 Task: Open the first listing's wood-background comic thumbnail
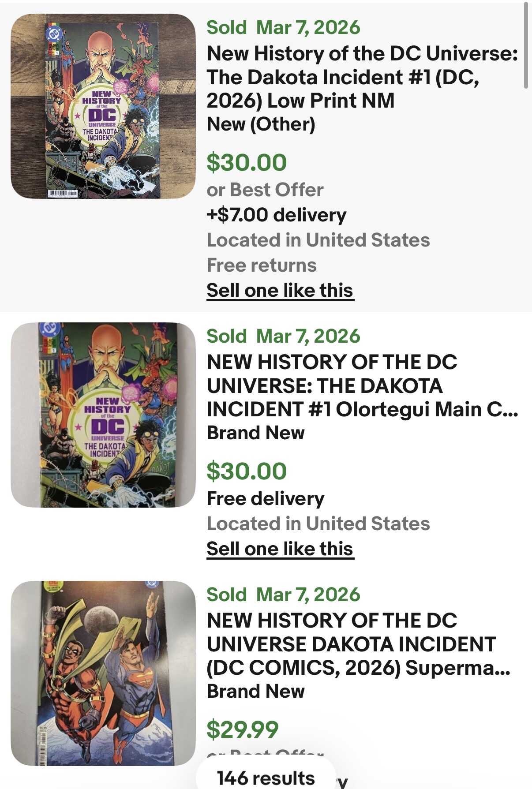click(x=103, y=106)
